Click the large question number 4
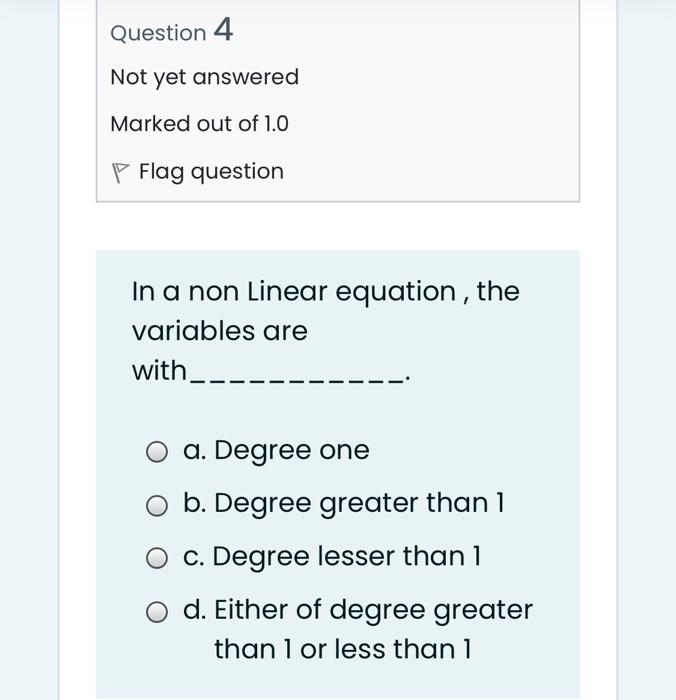The height and width of the screenshot is (700, 676). 223,31
